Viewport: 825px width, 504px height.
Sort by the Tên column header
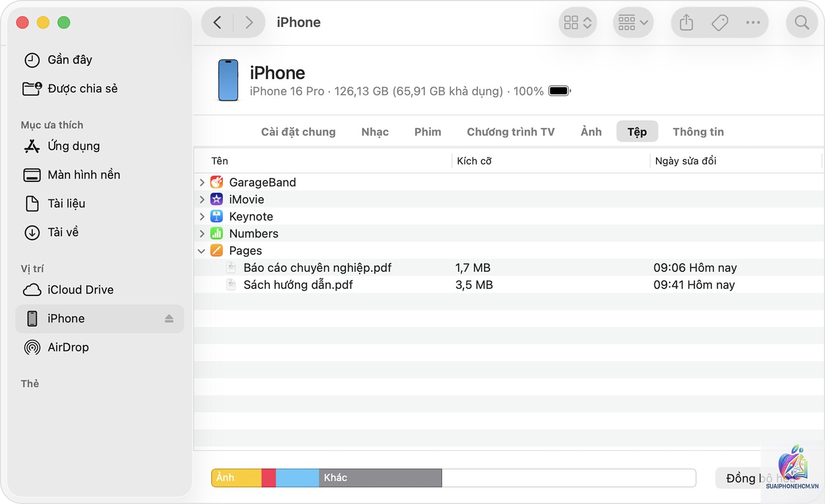[220, 161]
